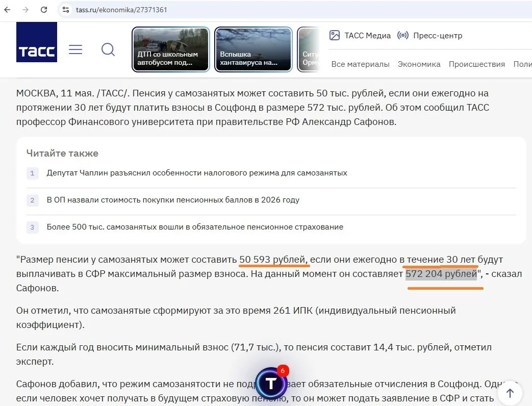The height and width of the screenshot is (406, 532).
Task: Click text в течение 30 лет
Action: [x=437, y=260]
